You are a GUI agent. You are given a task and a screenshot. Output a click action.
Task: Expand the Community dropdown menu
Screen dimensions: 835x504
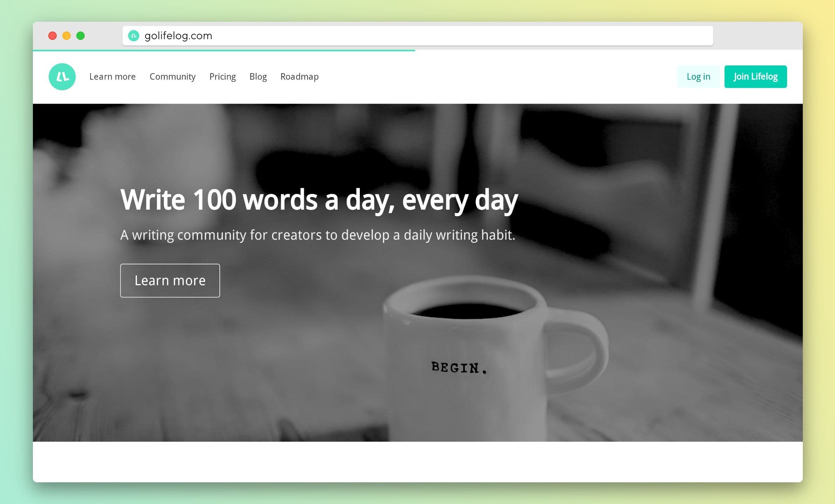pyautogui.click(x=173, y=76)
